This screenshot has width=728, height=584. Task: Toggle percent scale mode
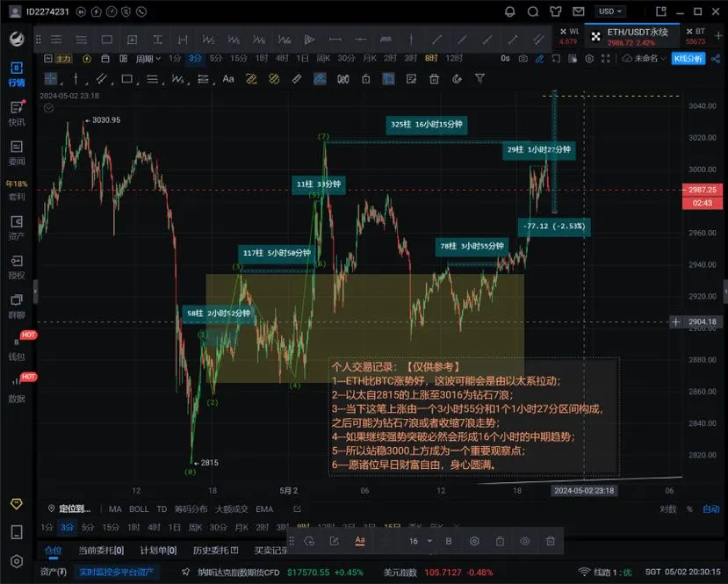coord(689,509)
